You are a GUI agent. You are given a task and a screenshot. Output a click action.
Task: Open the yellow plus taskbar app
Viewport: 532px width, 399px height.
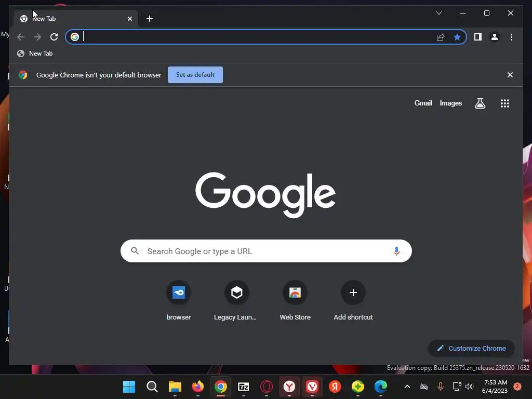coord(358,387)
